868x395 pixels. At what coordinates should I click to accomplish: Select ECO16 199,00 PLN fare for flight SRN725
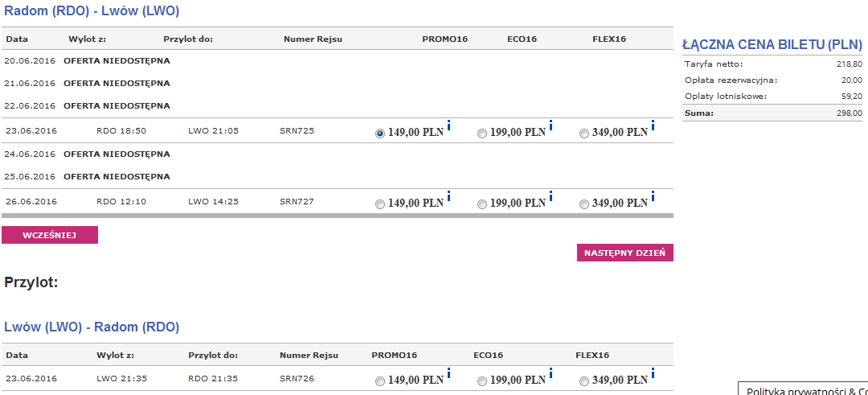coord(481,134)
